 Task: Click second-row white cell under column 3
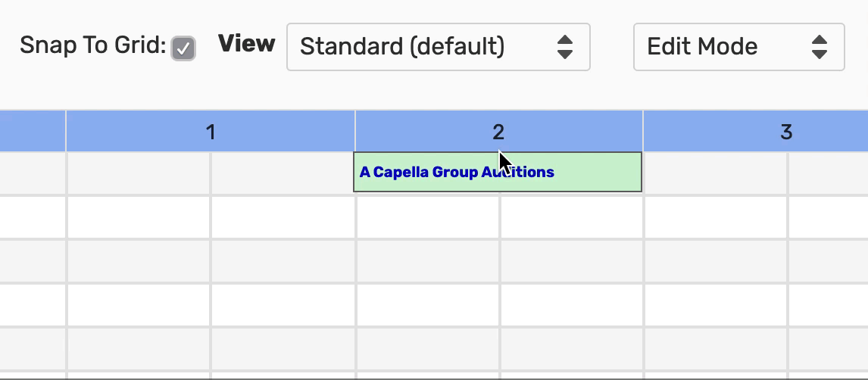pyautogui.click(x=715, y=217)
